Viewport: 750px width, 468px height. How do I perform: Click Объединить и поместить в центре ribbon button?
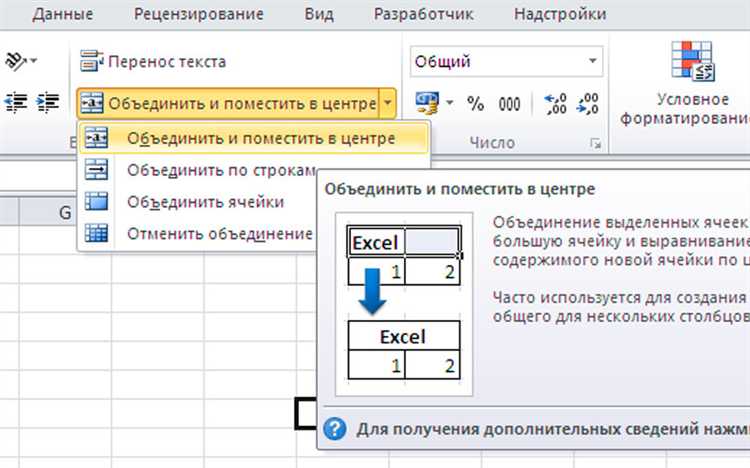click(x=228, y=103)
